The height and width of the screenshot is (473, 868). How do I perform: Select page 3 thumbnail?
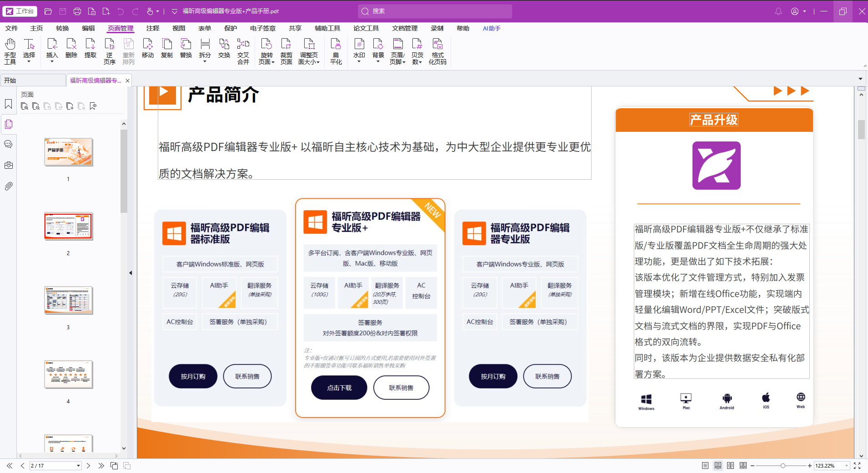(x=69, y=300)
